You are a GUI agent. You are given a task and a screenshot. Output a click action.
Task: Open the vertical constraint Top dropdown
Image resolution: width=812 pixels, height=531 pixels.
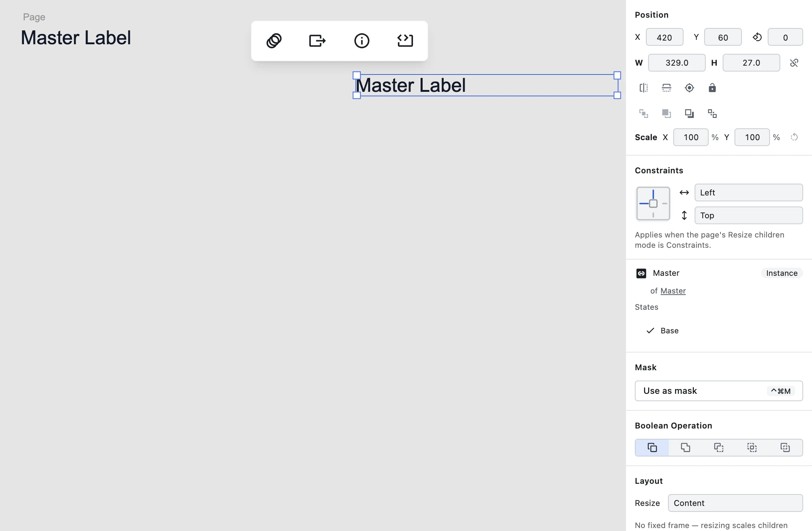[x=749, y=215]
